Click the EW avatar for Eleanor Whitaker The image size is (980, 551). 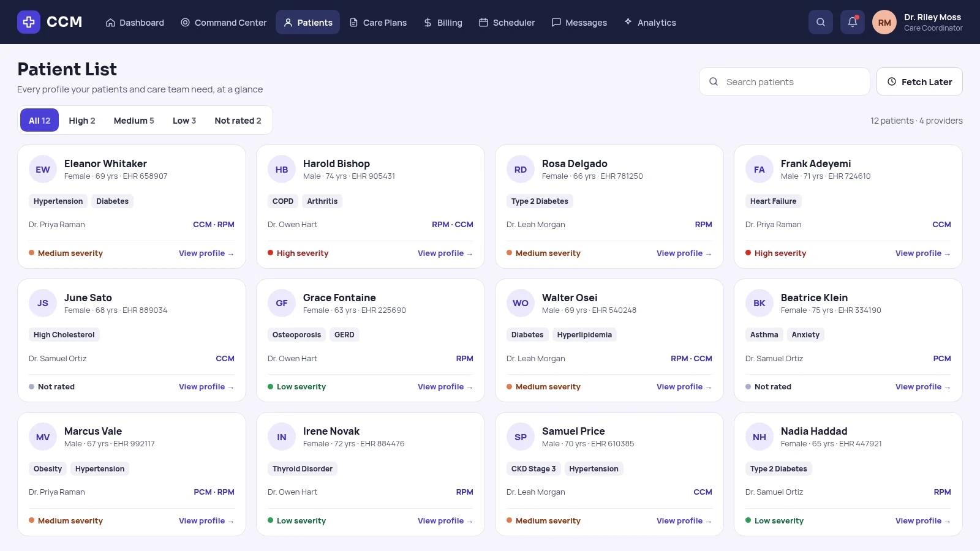coord(43,170)
